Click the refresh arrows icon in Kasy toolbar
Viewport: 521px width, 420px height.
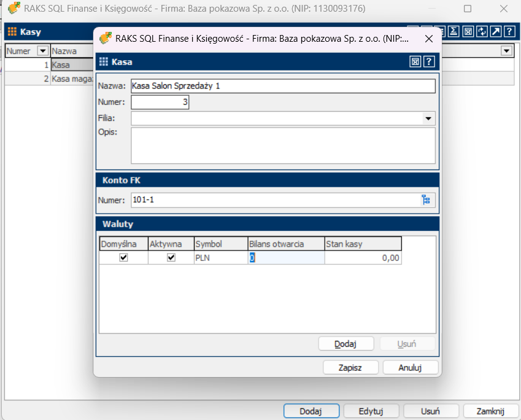click(x=482, y=31)
